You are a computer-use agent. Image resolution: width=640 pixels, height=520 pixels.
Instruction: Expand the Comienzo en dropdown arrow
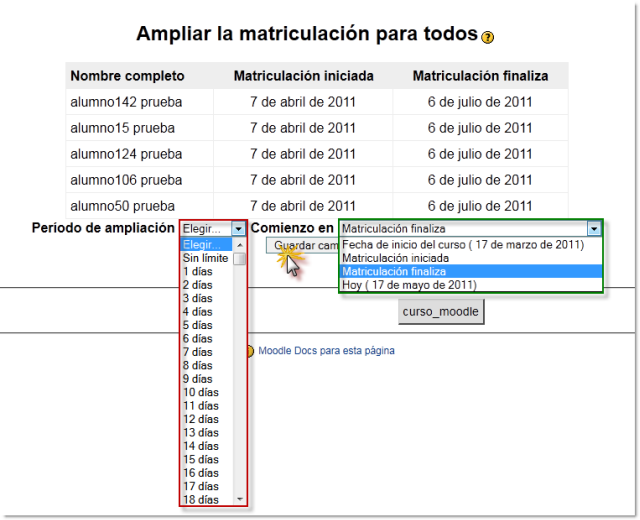pos(594,228)
